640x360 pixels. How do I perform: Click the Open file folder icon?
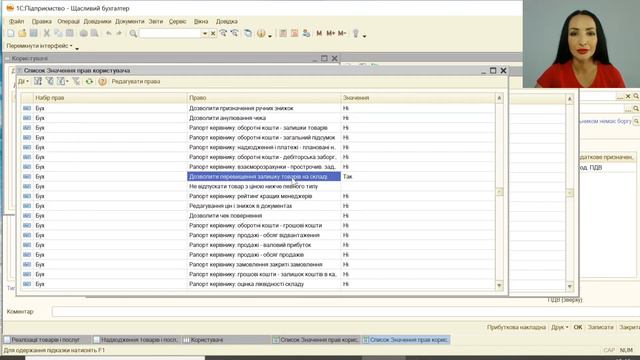22,33
